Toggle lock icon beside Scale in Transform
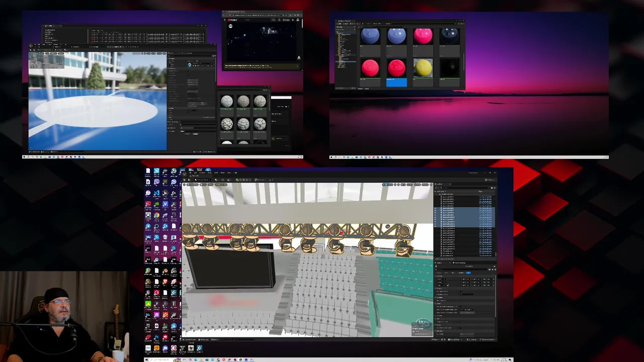 click(x=448, y=285)
